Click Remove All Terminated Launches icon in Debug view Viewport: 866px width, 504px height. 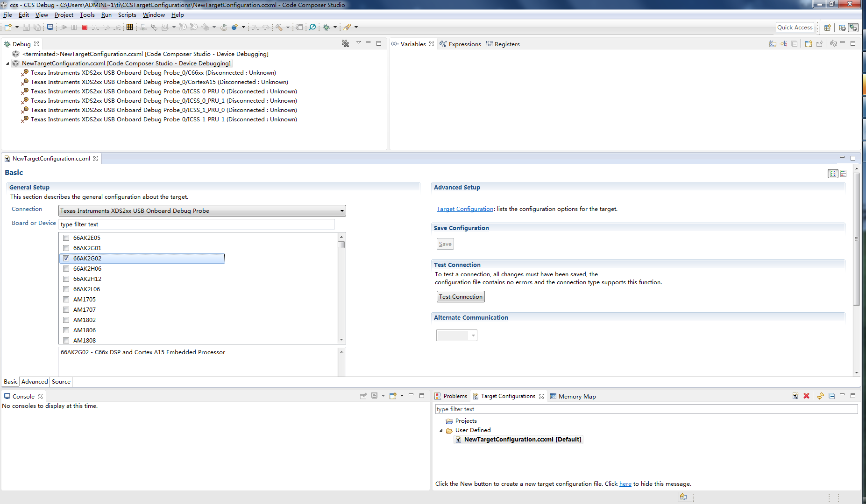click(x=346, y=43)
